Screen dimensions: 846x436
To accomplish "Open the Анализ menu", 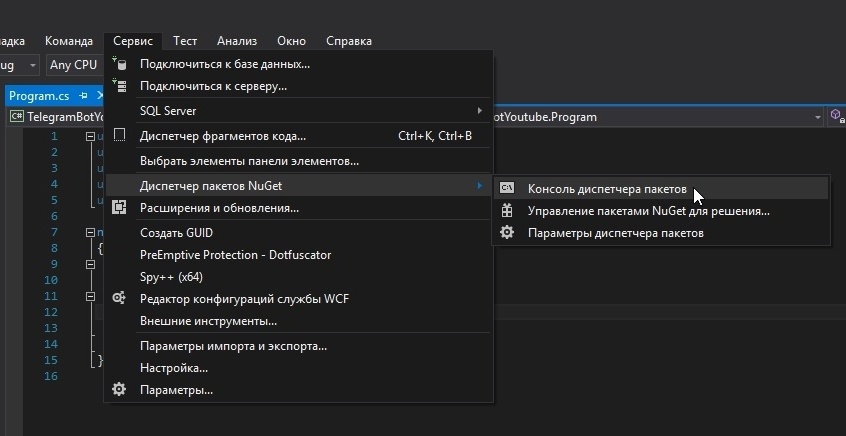I will tap(237, 41).
